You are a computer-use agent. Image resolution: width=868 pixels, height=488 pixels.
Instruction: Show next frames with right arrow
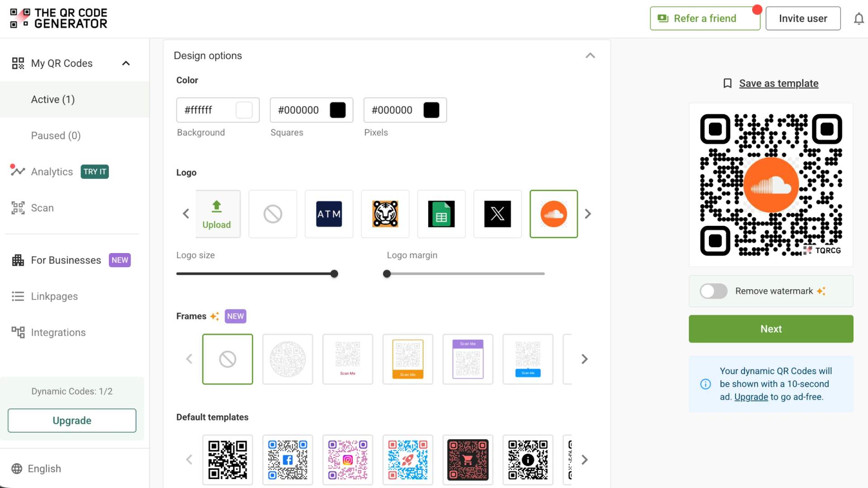click(x=585, y=359)
